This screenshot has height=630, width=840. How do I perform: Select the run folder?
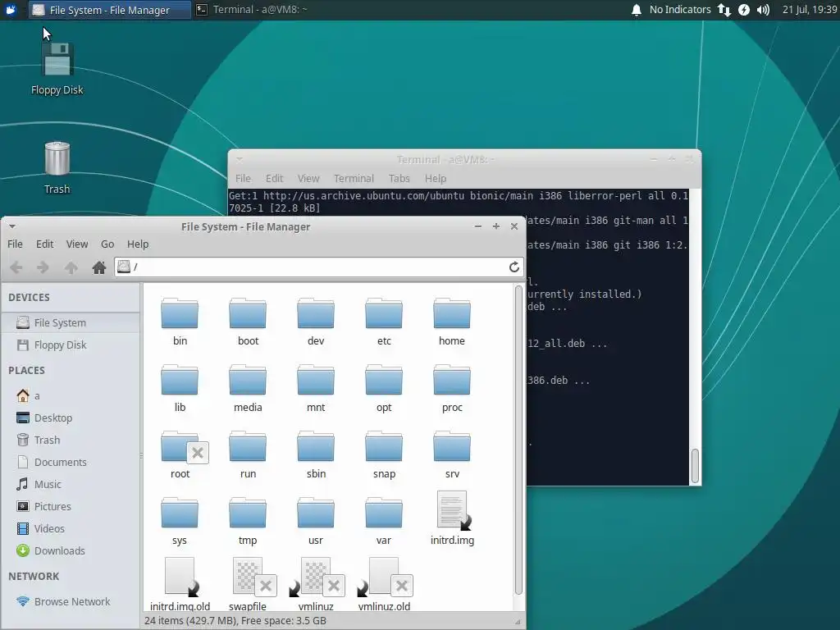tap(248, 454)
